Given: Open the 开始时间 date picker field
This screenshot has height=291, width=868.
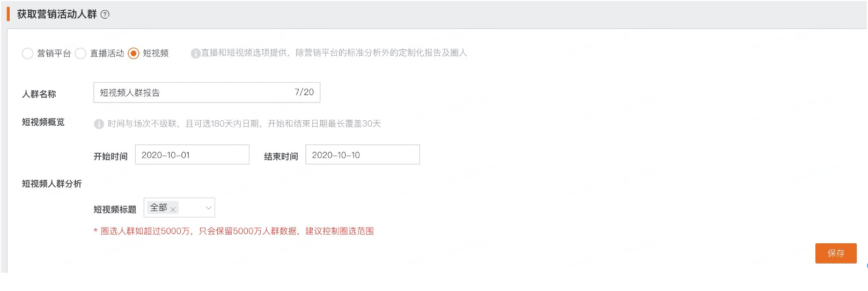Looking at the screenshot, I should point(192,155).
